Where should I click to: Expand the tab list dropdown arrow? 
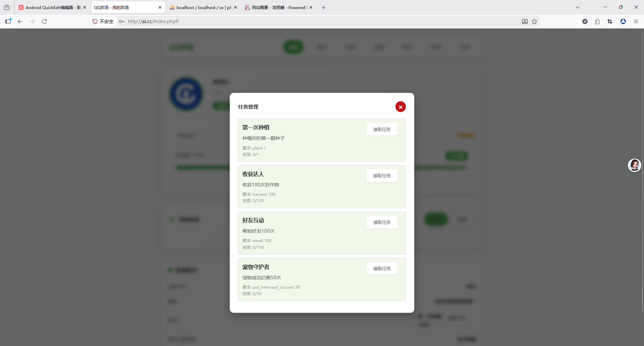click(578, 7)
